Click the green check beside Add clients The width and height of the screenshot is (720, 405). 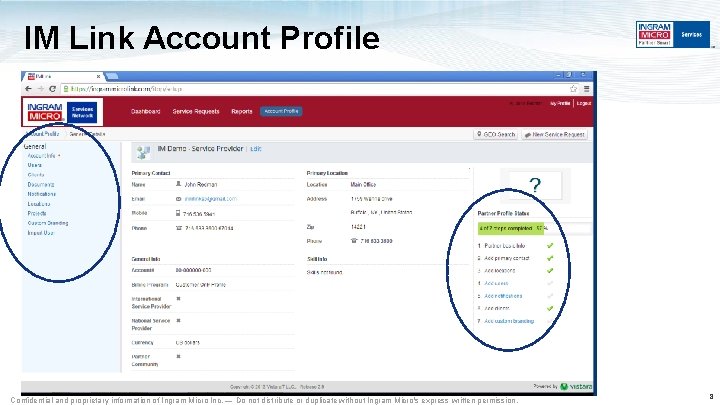tap(550, 308)
